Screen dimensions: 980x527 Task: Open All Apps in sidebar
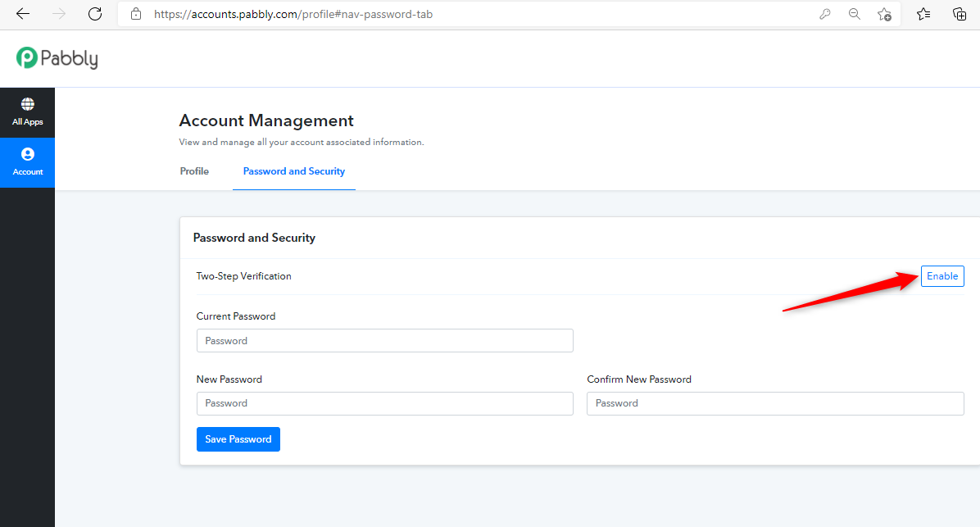(x=28, y=112)
